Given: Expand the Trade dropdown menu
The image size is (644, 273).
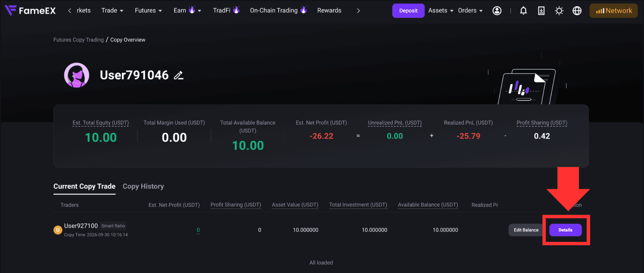Looking at the screenshot, I should (x=112, y=10).
